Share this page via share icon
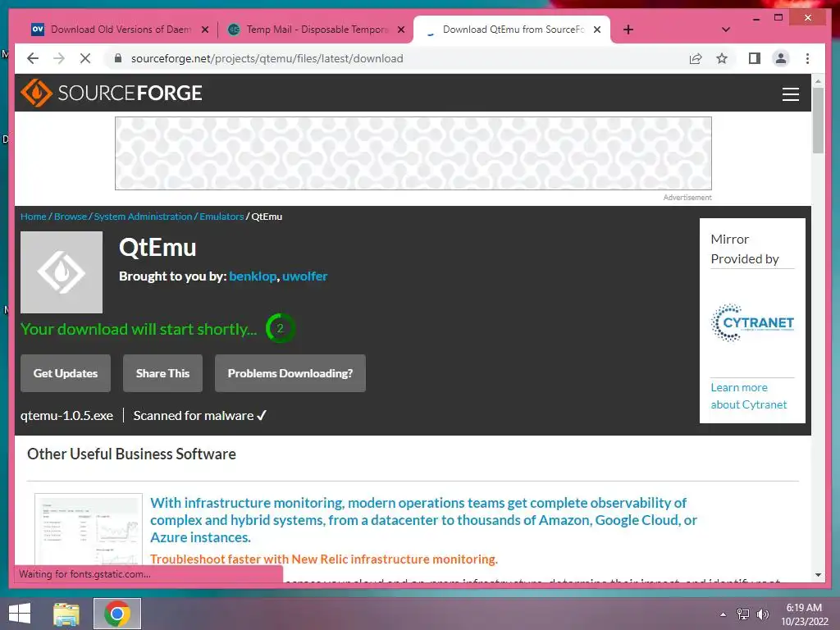840x630 pixels. 696,58
